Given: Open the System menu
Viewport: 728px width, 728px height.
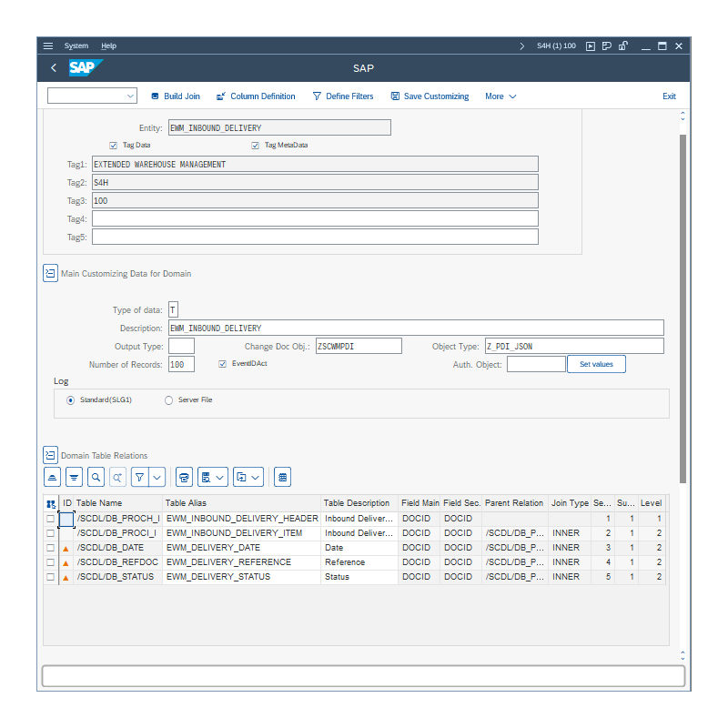Looking at the screenshot, I should click(76, 45).
